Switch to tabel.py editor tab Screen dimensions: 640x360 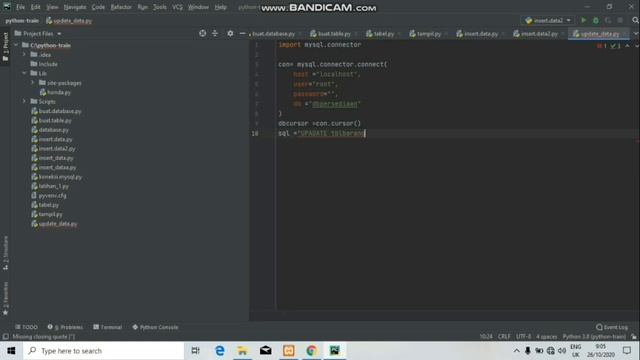pos(383,34)
